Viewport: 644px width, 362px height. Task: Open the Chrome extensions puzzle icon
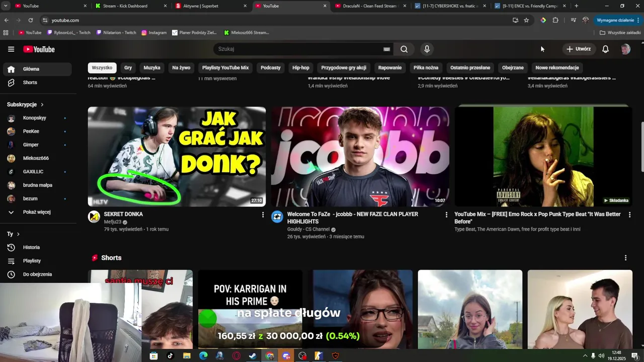tap(555, 20)
